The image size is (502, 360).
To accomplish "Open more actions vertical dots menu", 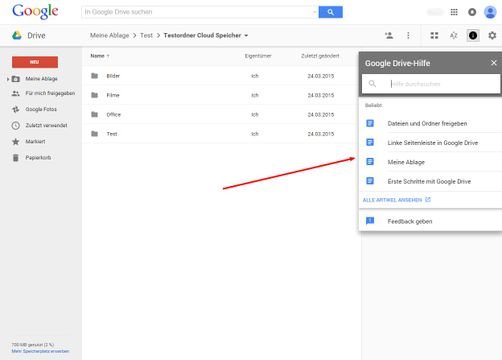I will (x=408, y=35).
